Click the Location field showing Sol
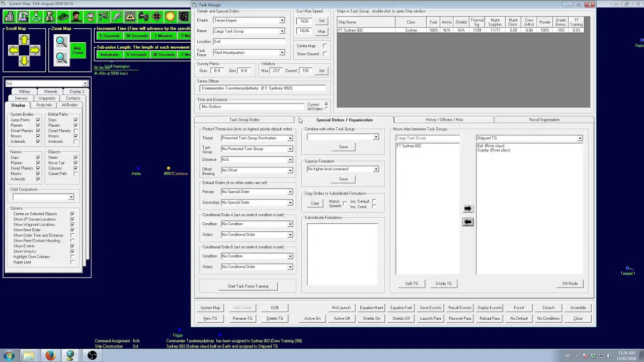 point(249,42)
